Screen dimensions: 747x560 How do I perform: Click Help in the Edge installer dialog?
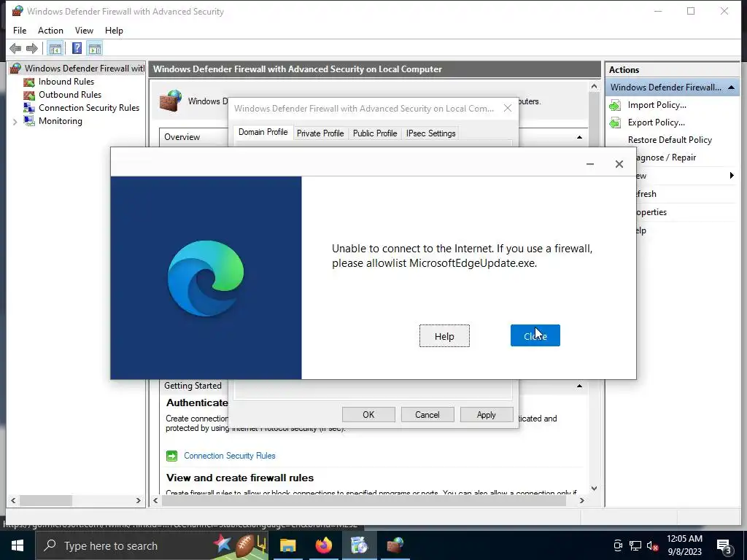pyautogui.click(x=444, y=336)
